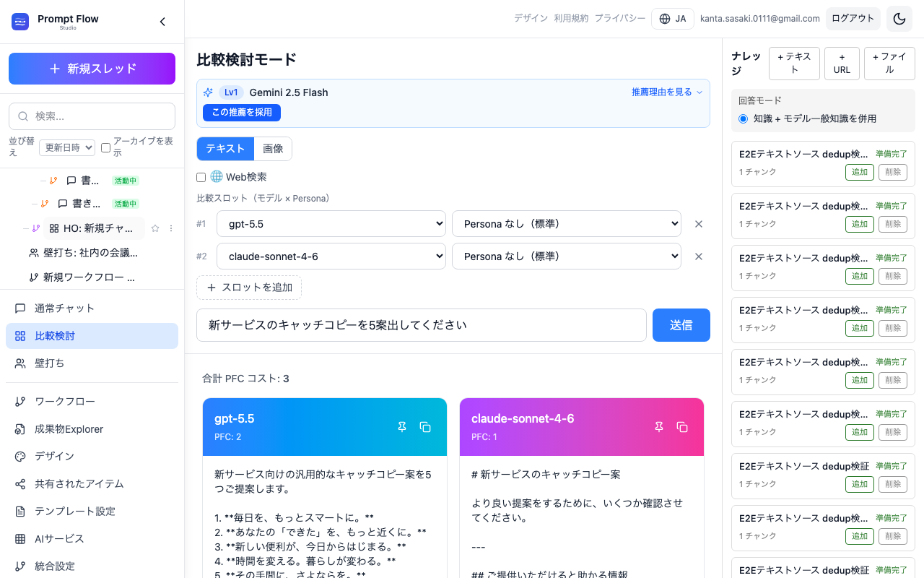Click the catch-copy prompt input field
The image size is (924, 578).
pos(422,325)
